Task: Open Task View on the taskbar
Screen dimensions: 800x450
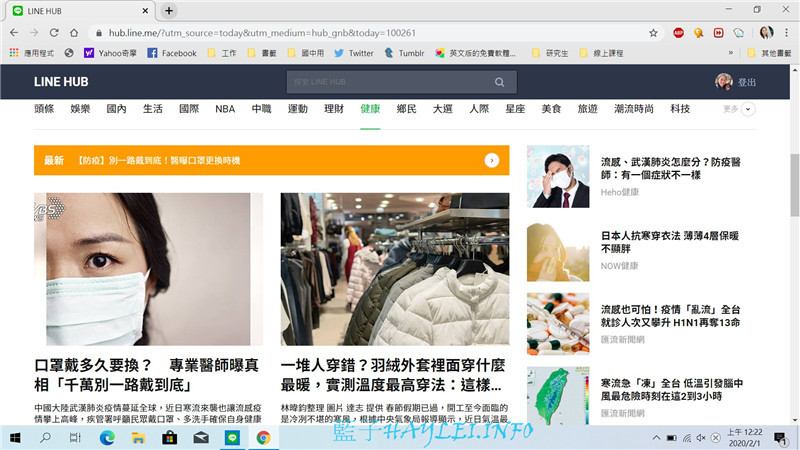Action: click(75, 438)
